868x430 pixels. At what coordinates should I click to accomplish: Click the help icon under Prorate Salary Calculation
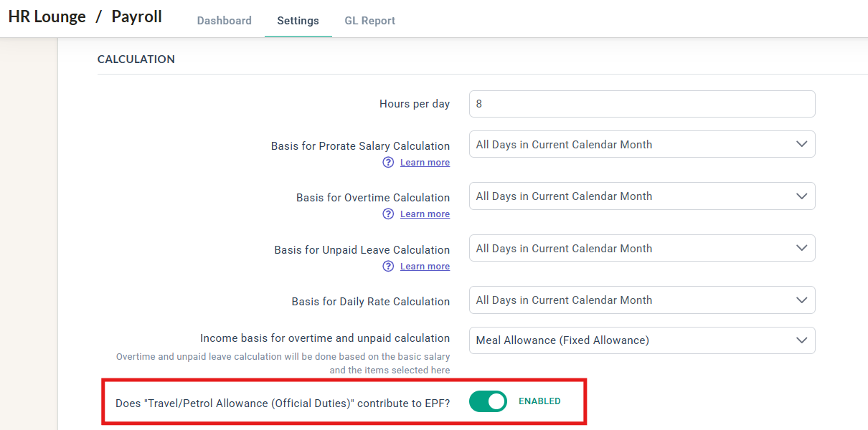(x=388, y=163)
